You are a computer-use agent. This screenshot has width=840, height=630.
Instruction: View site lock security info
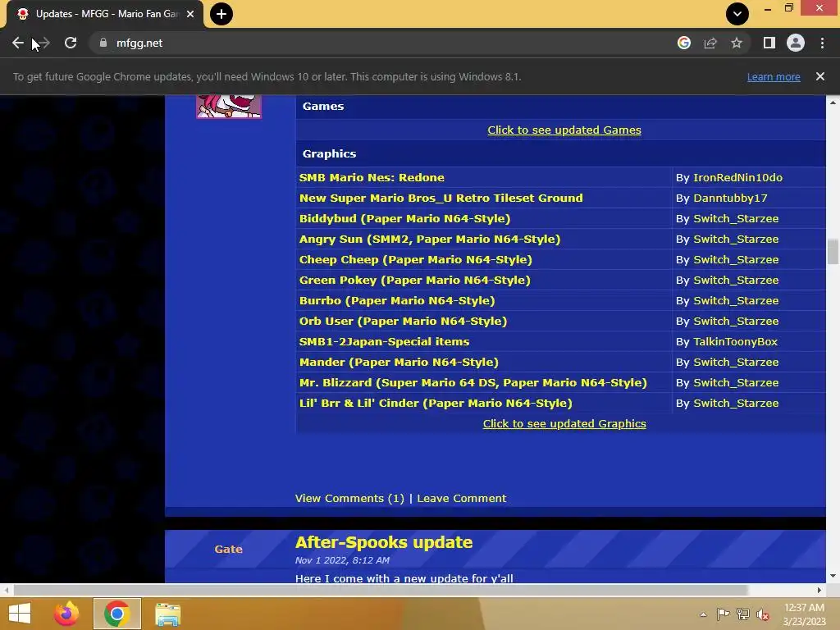103,43
